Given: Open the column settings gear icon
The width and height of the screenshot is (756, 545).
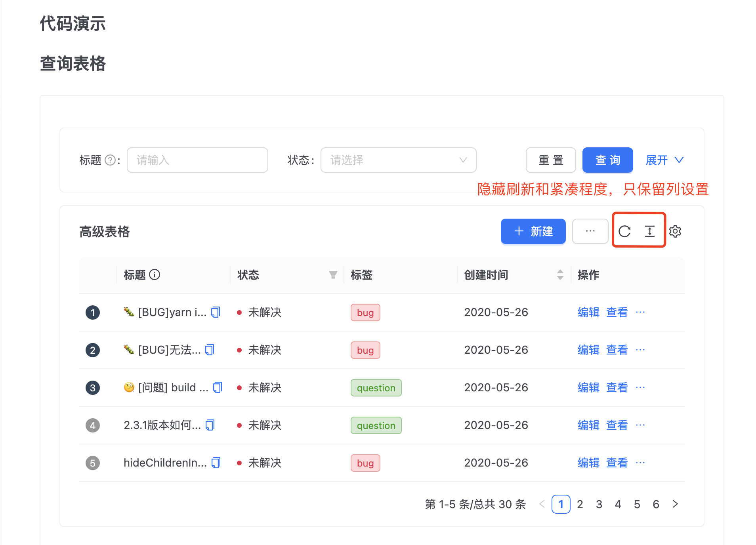Looking at the screenshot, I should pyautogui.click(x=676, y=231).
